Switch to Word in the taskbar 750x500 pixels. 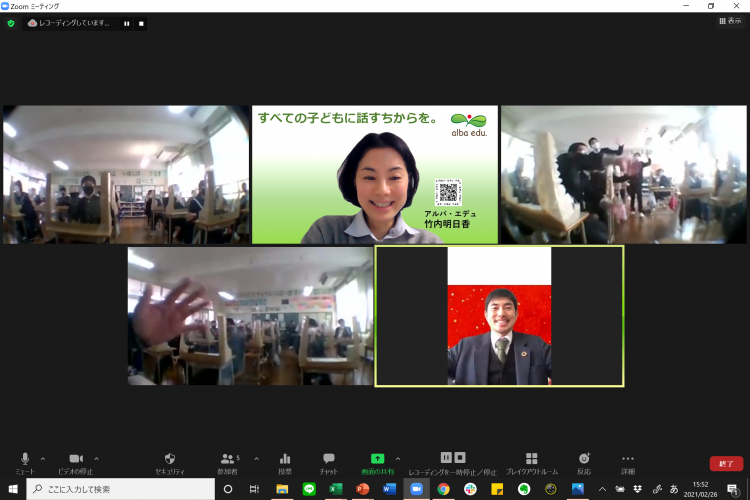tap(389, 489)
